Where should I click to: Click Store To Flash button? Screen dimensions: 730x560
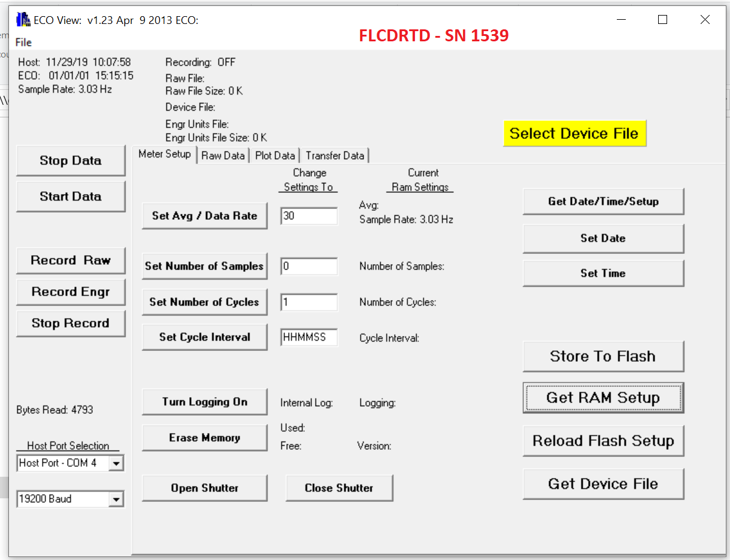click(x=602, y=356)
